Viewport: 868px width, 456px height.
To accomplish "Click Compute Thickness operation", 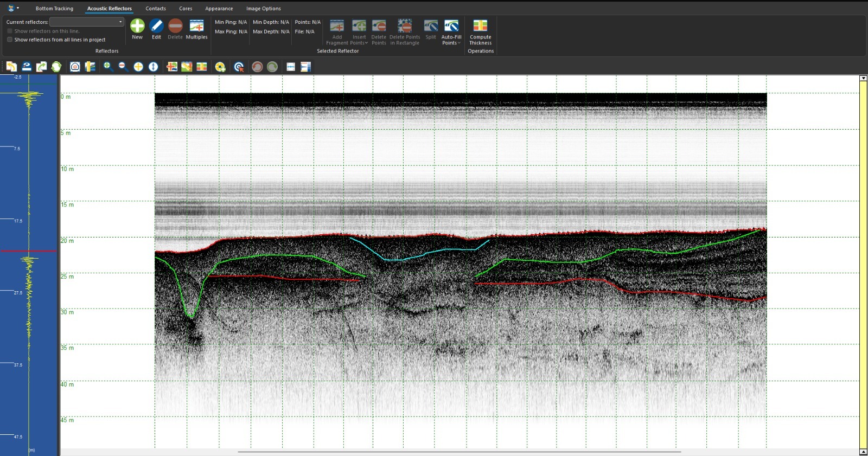I will tap(480, 33).
